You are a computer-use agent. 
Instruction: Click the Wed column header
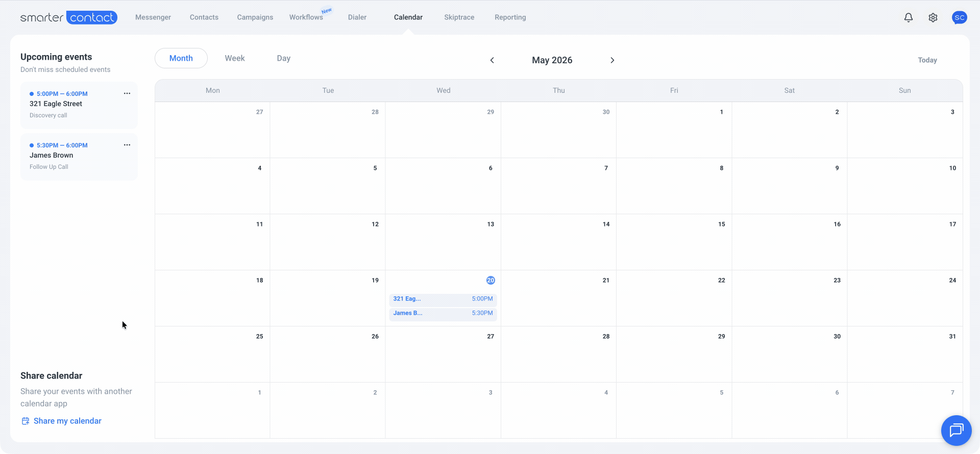(443, 90)
